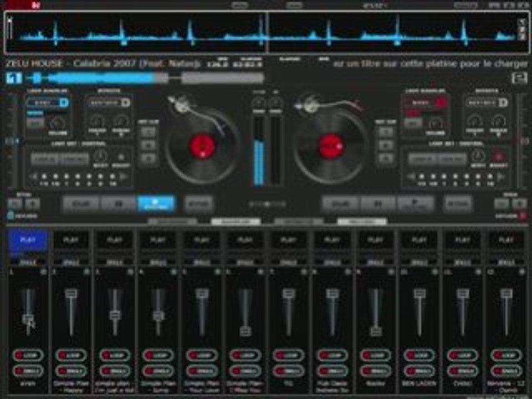The height and width of the screenshot is (399, 532).
Task: Toggle LOOP on sampler slot 9 Rocky
Action: coord(376,355)
